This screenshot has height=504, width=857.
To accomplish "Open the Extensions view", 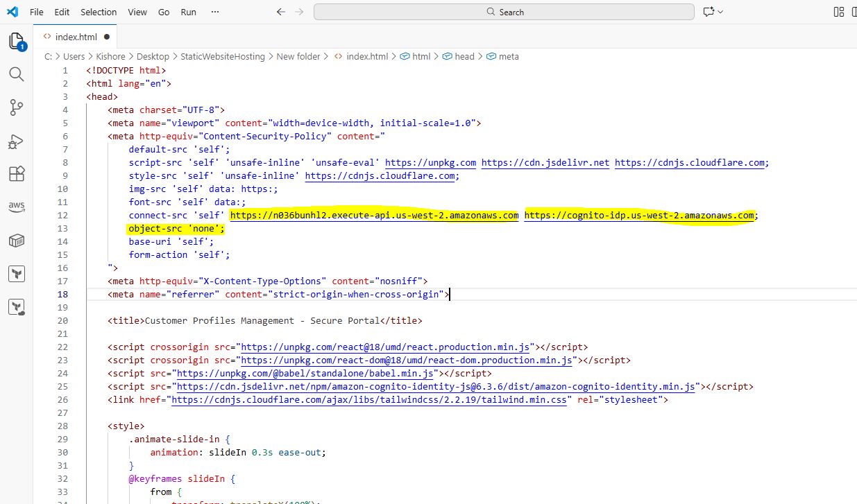I will [x=17, y=174].
